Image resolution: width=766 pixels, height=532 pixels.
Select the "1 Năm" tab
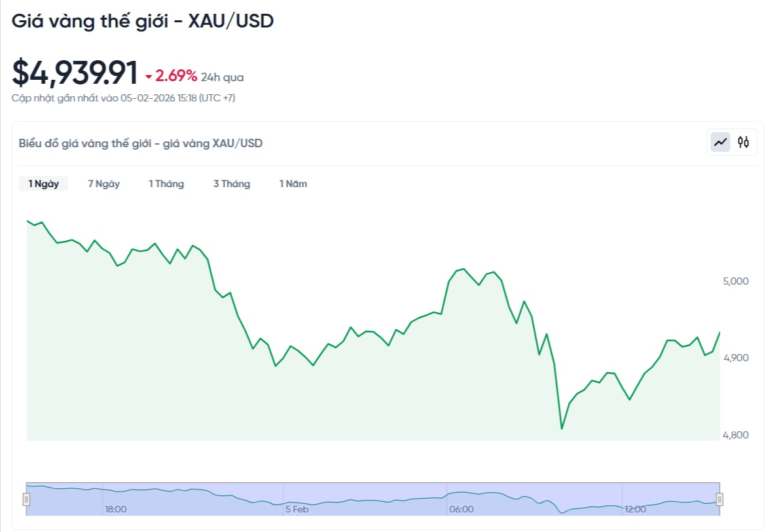(x=293, y=184)
